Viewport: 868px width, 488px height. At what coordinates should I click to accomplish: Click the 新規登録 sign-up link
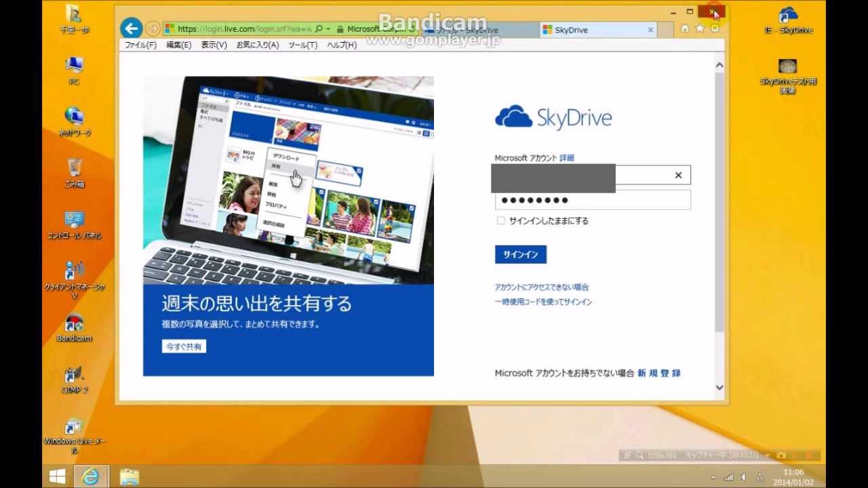point(659,373)
